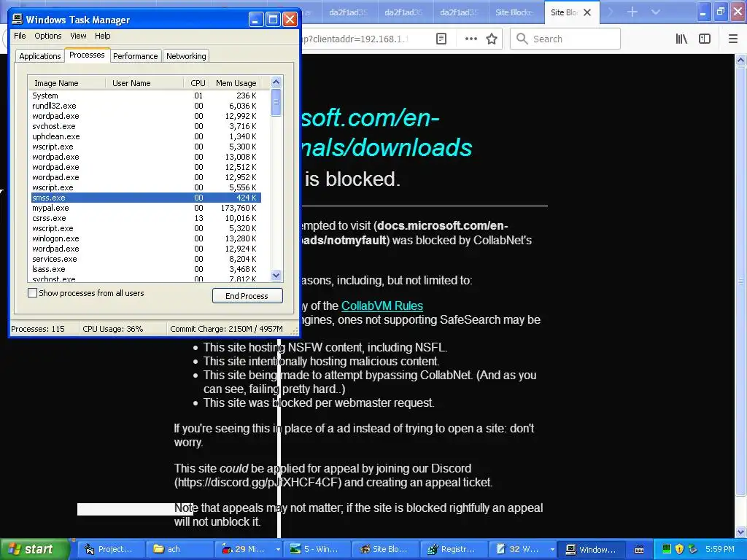747x560 pixels.
Task: Show sidebars icon in browser toolbar
Action: pos(705,39)
